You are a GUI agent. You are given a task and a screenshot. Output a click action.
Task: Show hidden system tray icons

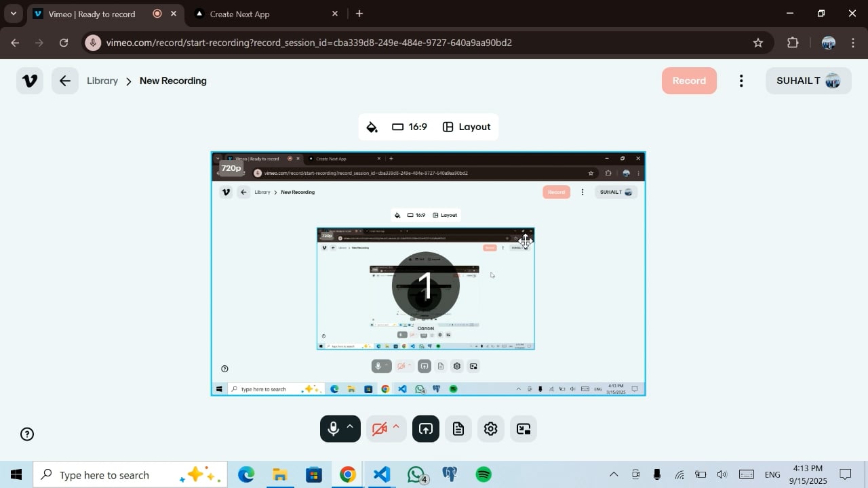tap(614, 474)
